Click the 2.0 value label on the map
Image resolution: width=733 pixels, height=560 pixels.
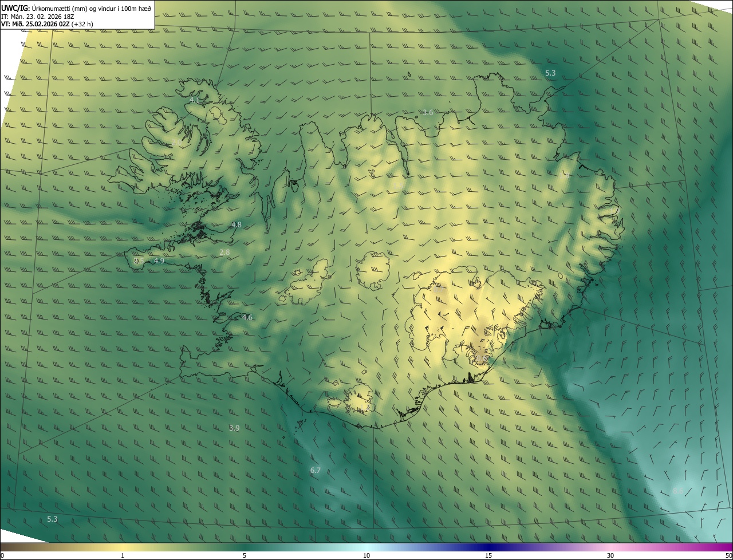pyautogui.click(x=176, y=141)
